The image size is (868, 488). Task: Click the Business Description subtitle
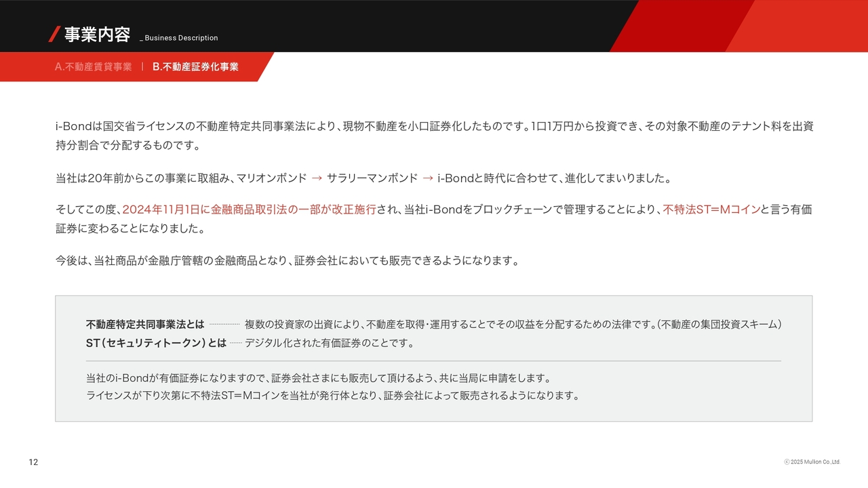[x=181, y=38]
